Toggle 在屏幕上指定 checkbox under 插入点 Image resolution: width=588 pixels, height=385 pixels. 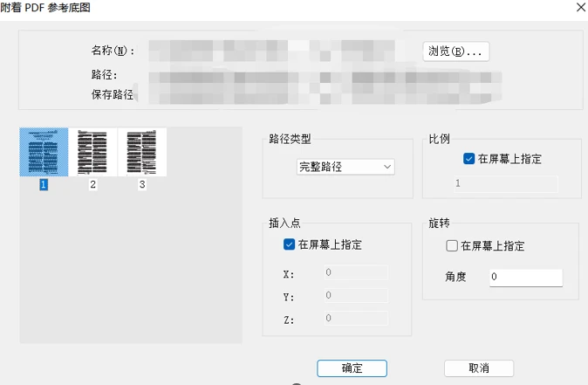(289, 244)
